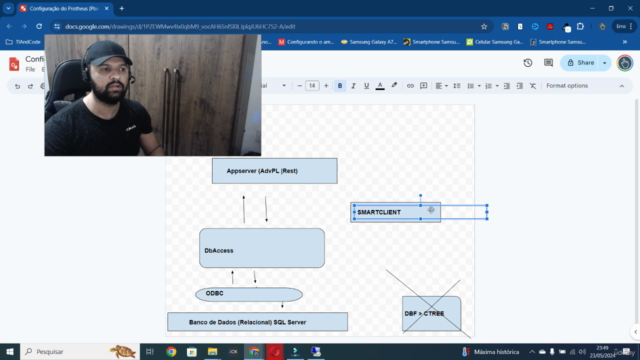Collapse toolbar with chevron up
Screen dimensions: 640x360
click(x=622, y=86)
